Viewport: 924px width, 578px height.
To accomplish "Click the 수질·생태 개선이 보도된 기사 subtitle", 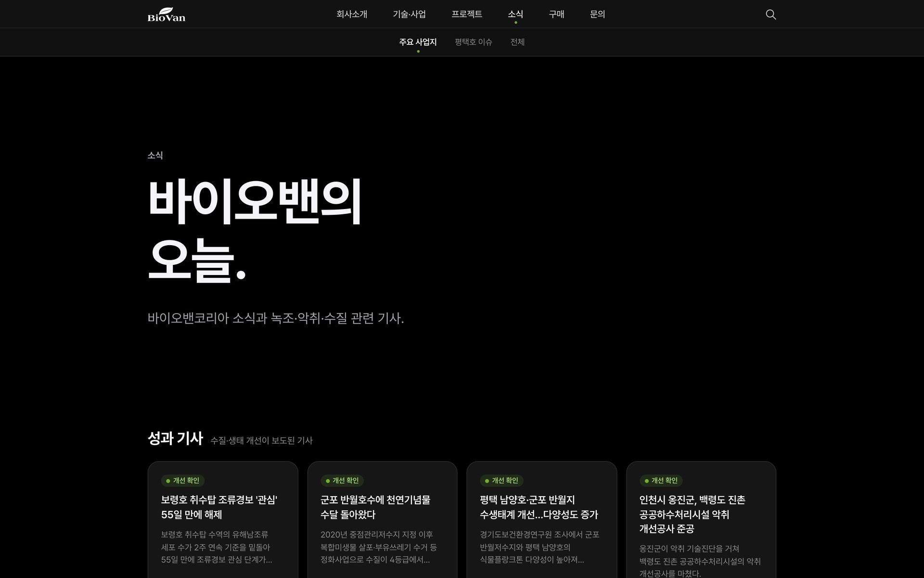I will pos(261,441).
